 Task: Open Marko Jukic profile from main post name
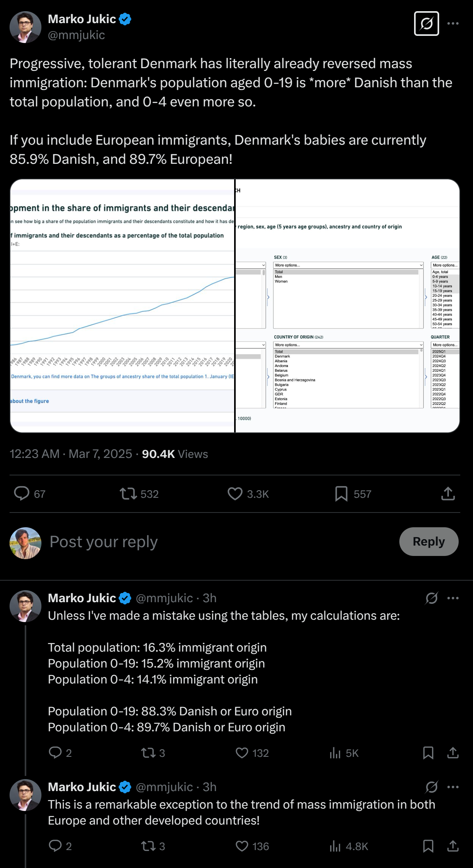click(x=82, y=19)
